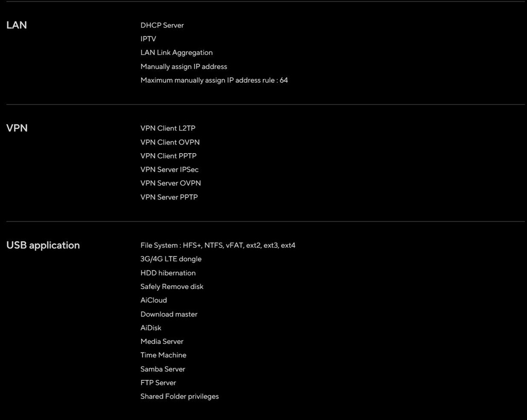Click VPN Server IPSec entry

pos(169,170)
